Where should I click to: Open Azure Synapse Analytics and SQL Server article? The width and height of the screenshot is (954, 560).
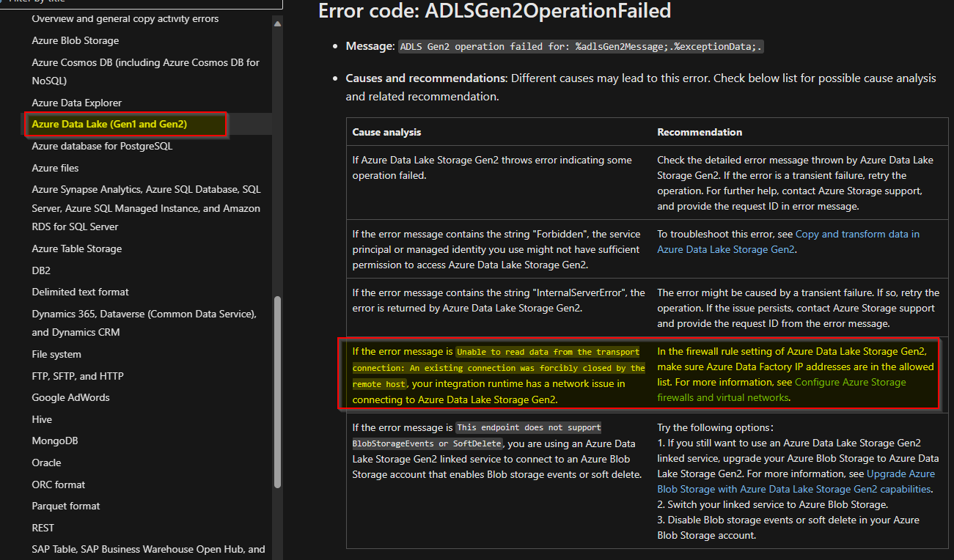click(x=146, y=208)
